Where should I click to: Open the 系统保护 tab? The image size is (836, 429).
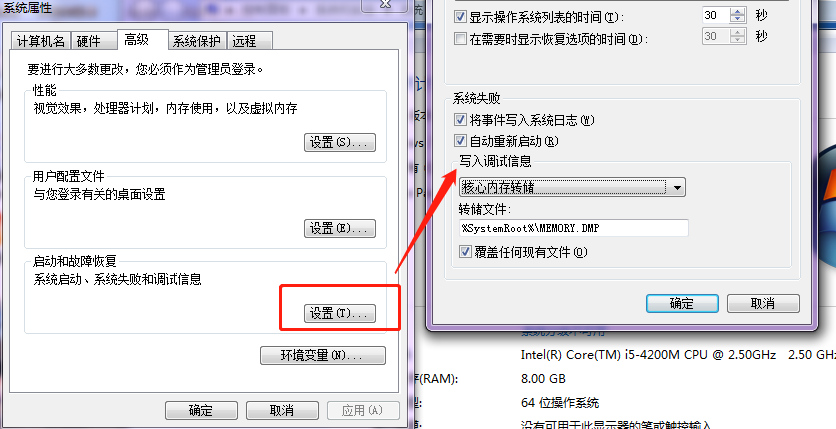coord(197,41)
